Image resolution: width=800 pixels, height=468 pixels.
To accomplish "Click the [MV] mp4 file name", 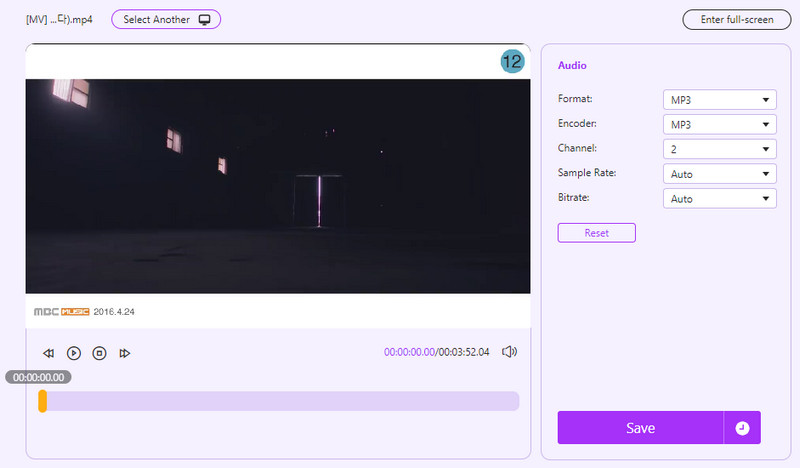I will tap(59, 19).
